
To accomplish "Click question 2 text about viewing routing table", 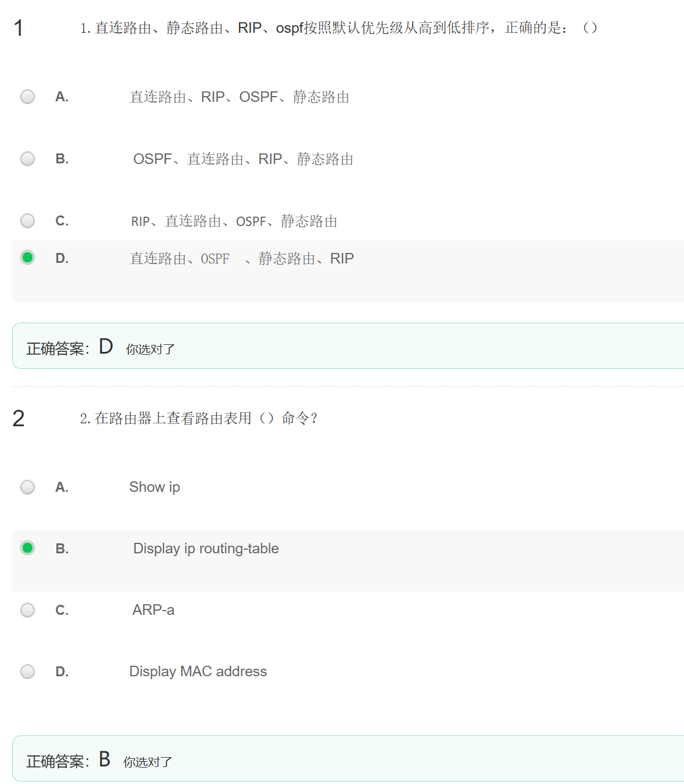I will 199,419.
